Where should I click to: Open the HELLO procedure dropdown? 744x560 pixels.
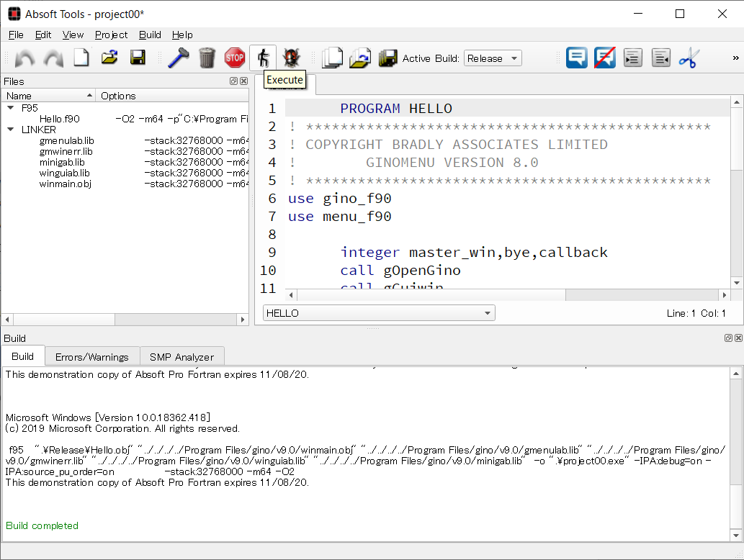379,313
